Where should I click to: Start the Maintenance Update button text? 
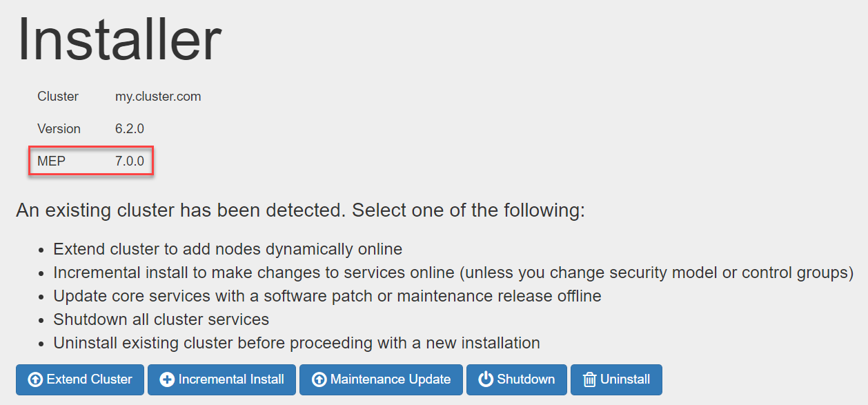[391, 379]
